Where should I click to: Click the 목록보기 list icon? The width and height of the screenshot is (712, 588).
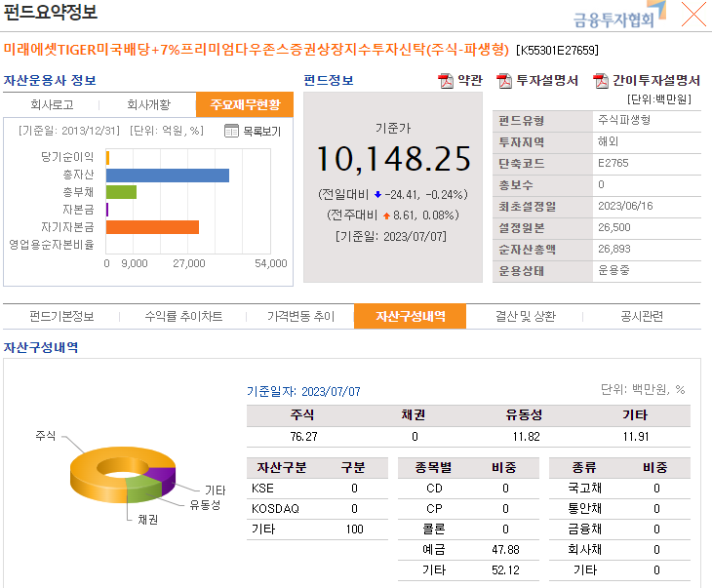tap(231, 131)
